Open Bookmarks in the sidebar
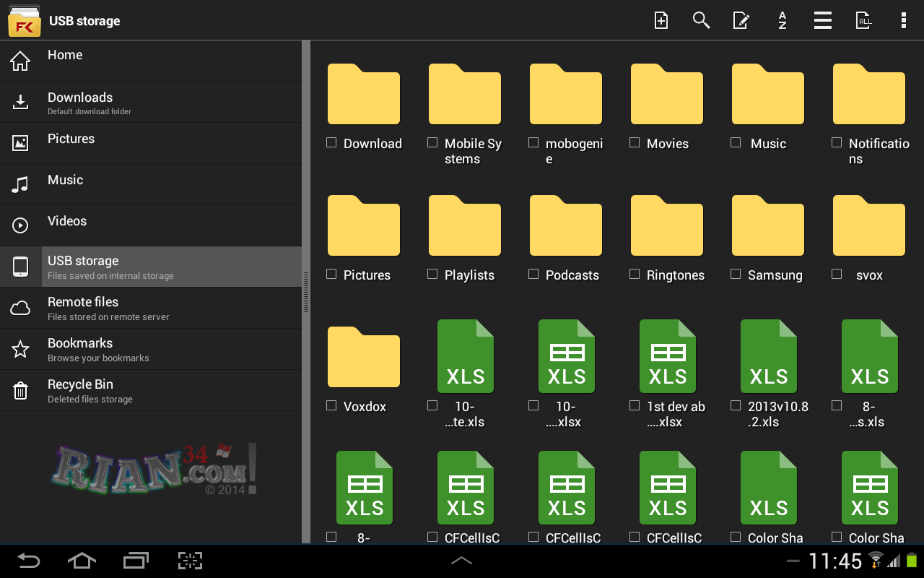The height and width of the screenshot is (578, 924). pos(151,349)
